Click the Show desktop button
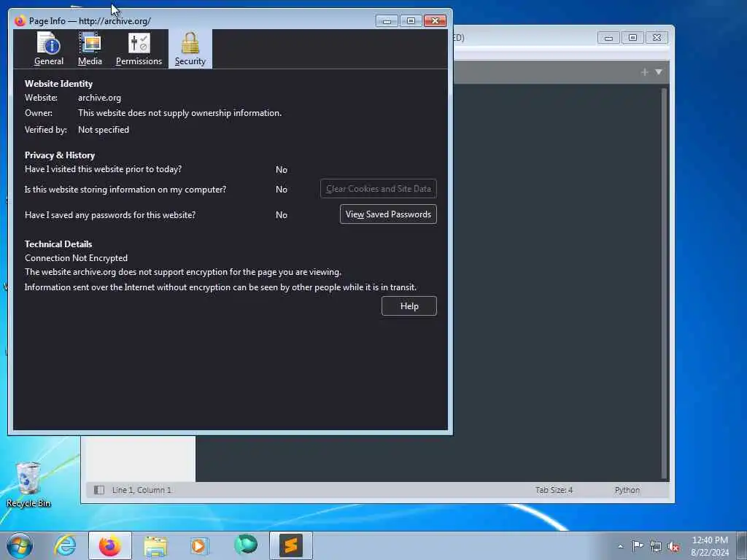Viewport: 747px width, 560px height. [742, 545]
